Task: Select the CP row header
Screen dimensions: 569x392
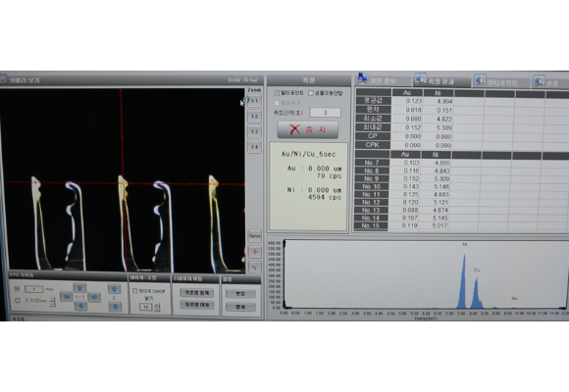Action: click(373, 136)
